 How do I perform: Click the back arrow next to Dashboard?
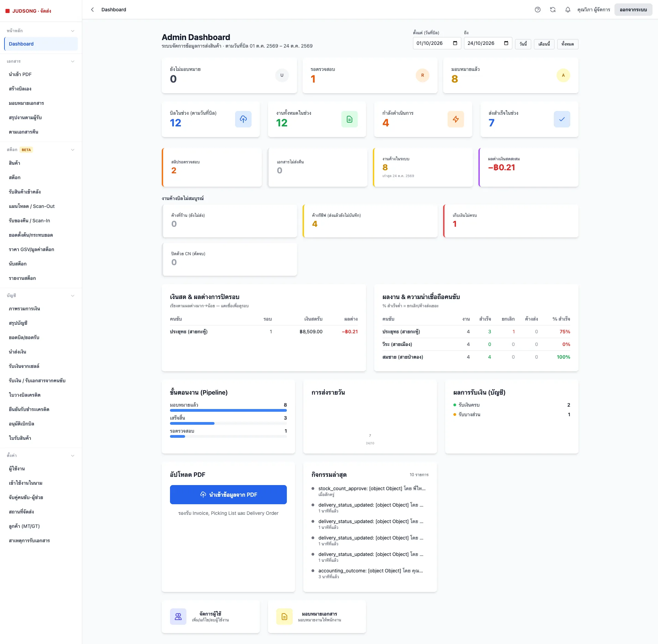(x=92, y=10)
